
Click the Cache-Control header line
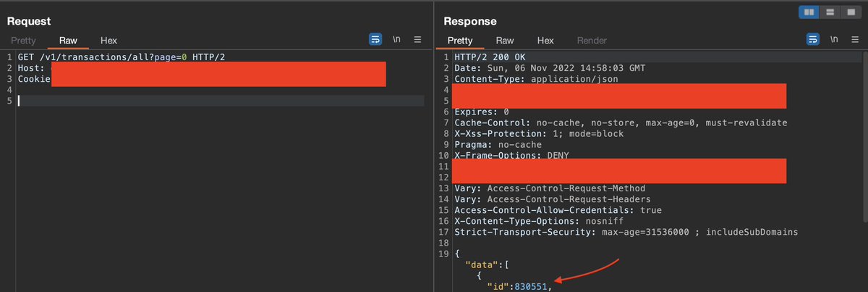coord(621,122)
